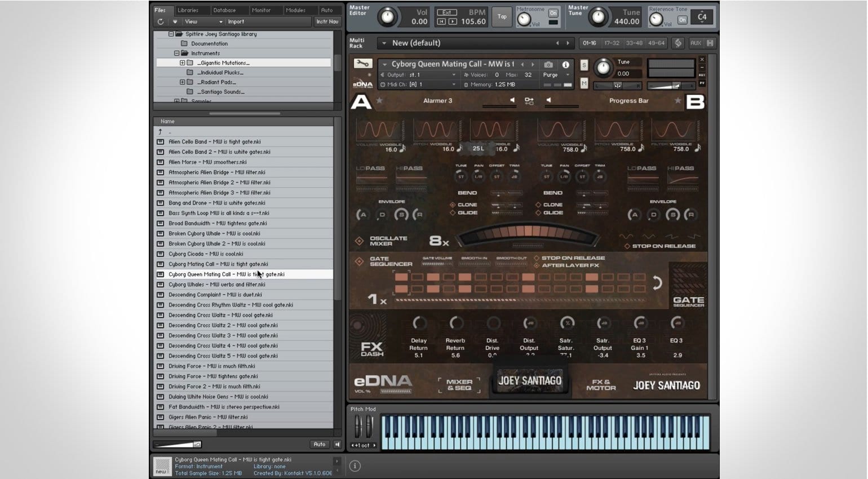The image size is (868, 479).
Task: Mute layer A speaker icon
Action: (512, 100)
